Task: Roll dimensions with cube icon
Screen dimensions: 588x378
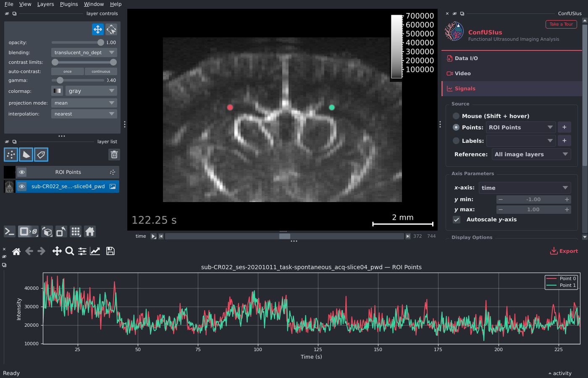Action: [47, 231]
